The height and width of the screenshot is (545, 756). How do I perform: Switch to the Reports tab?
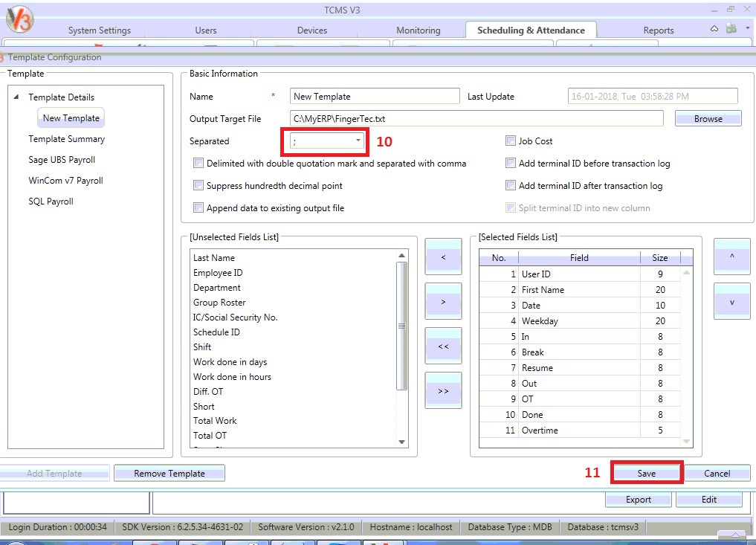pyautogui.click(x=658, y=30)
